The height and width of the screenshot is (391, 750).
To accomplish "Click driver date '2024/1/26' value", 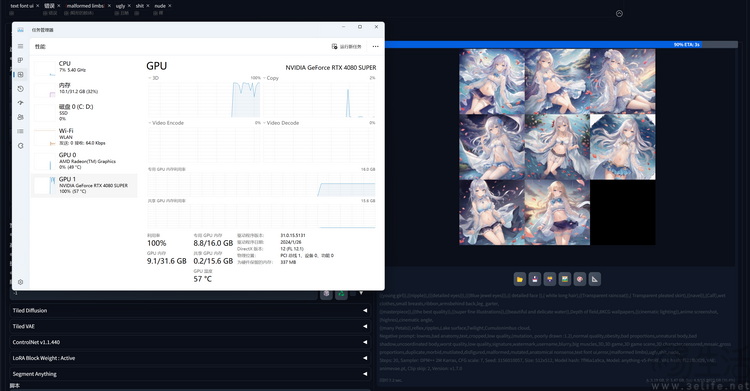I will 290,242.
